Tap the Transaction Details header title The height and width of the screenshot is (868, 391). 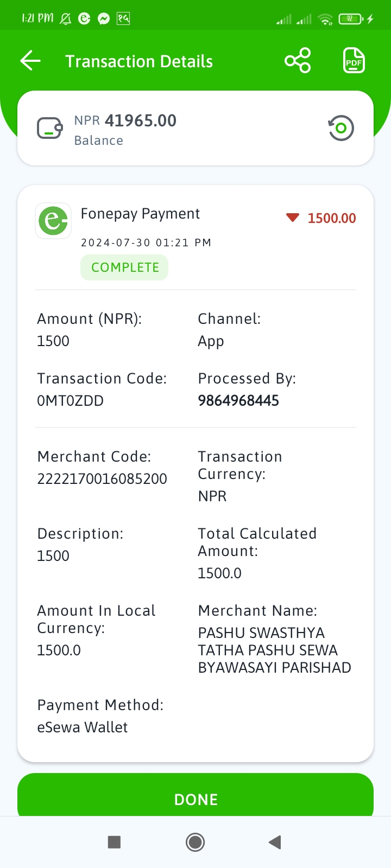pos(139,61)
